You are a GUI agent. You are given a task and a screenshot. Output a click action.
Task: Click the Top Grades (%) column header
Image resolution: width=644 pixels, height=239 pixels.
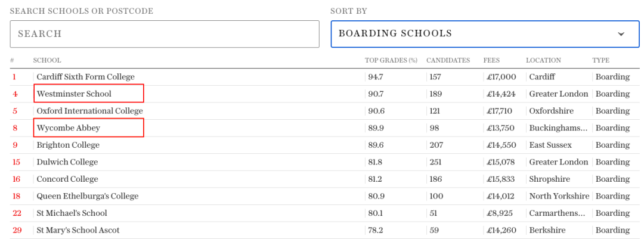point(391,60)
